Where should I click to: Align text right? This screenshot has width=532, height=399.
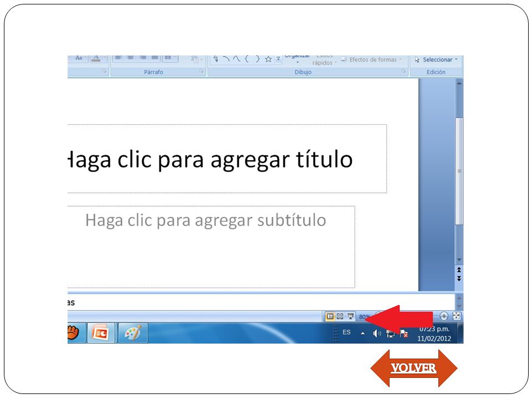coord(143,58)
